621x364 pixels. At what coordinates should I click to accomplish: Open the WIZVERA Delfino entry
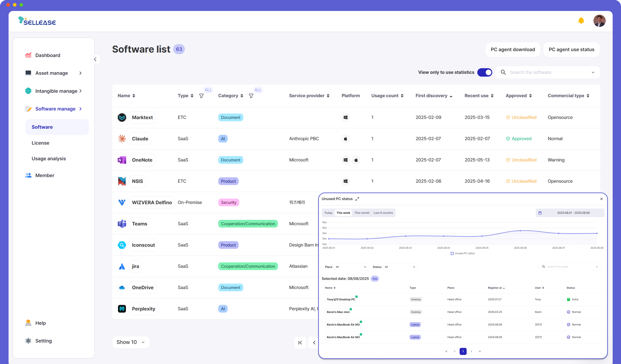pos(152,202)
